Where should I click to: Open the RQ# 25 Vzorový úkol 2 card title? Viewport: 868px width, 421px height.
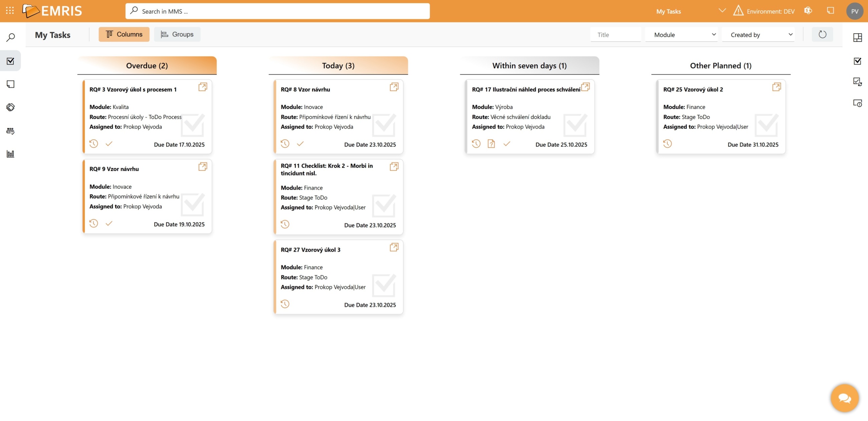[x=693, y=89]
